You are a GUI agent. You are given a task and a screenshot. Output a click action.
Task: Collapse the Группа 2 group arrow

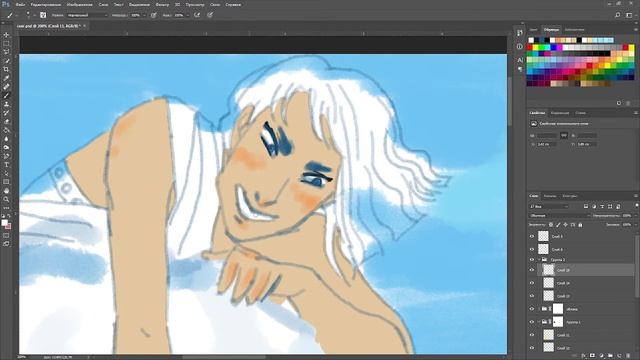539,260
